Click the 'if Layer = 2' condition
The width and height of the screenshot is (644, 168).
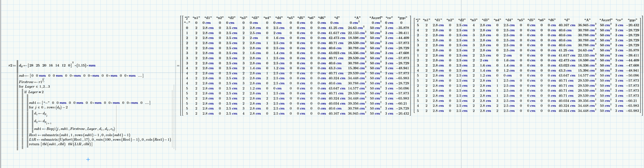tap(34, 92)
